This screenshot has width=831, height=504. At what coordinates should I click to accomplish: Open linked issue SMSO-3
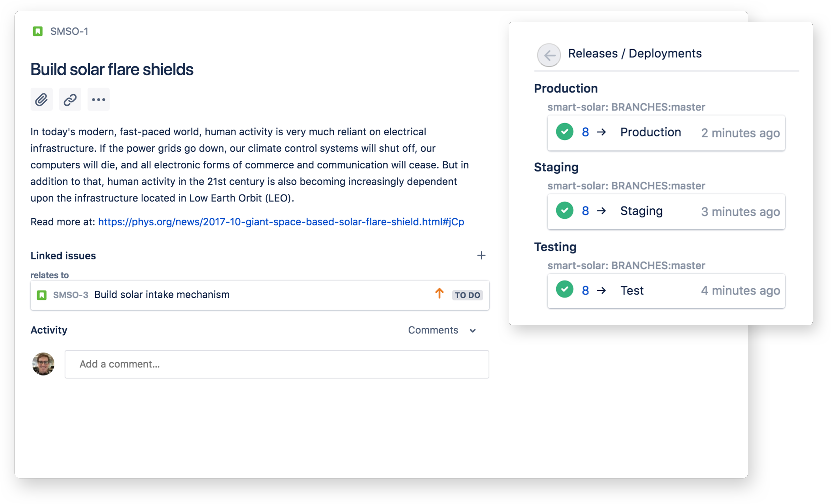[x=70, y=295]
